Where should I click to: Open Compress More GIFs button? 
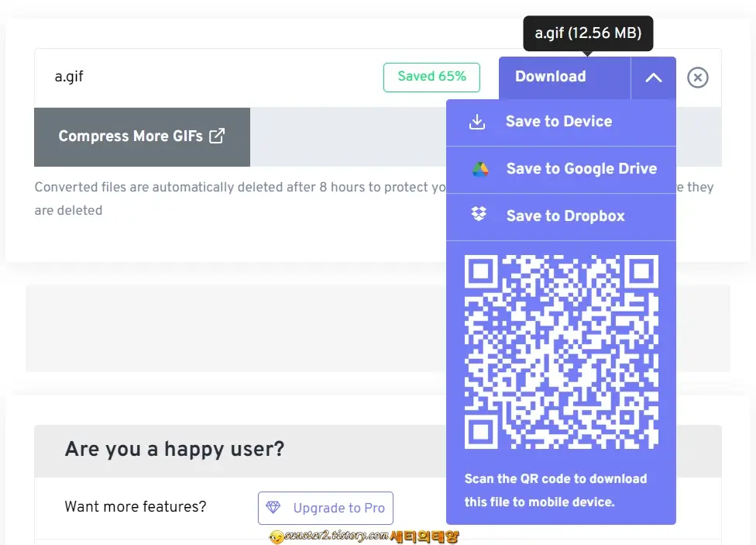(142, 136)
